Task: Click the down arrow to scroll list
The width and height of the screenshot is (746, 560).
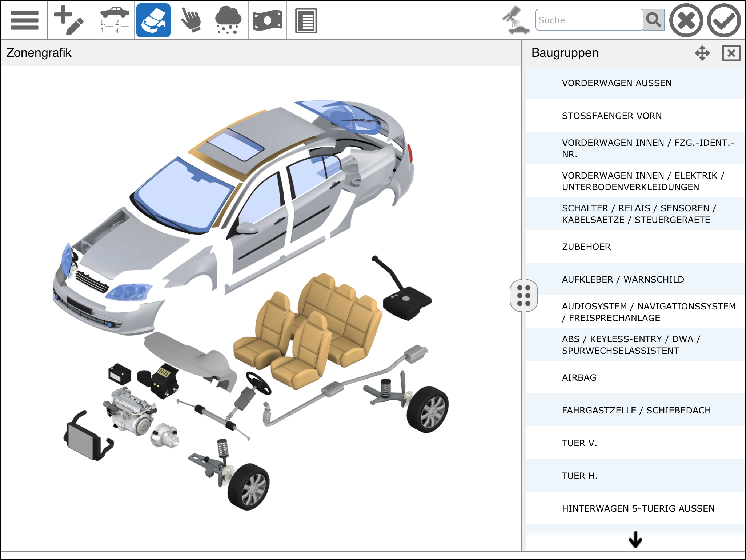Action: click(x=635, y=540)
